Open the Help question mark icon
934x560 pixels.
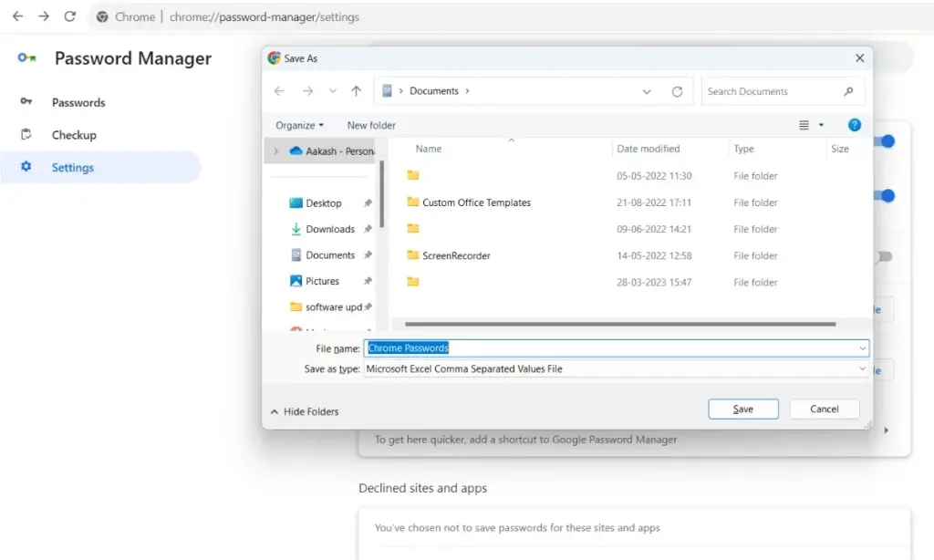point(855,125)
